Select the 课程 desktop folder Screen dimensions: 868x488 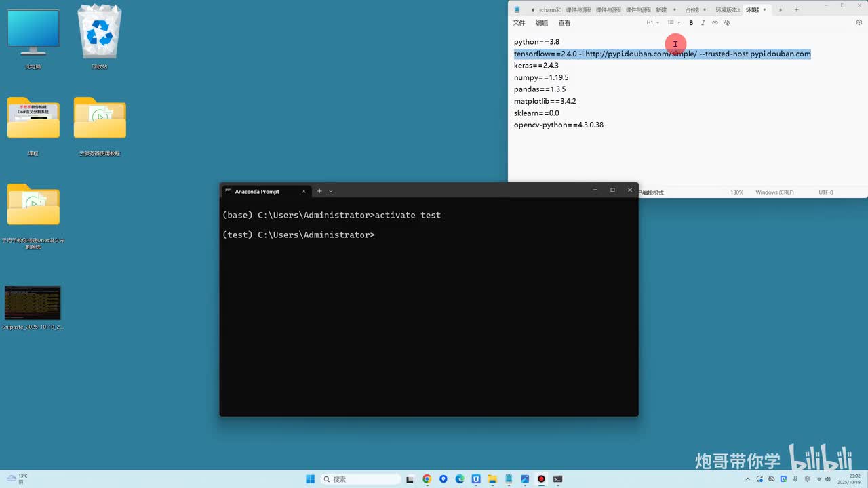click(x=33, y=125)
